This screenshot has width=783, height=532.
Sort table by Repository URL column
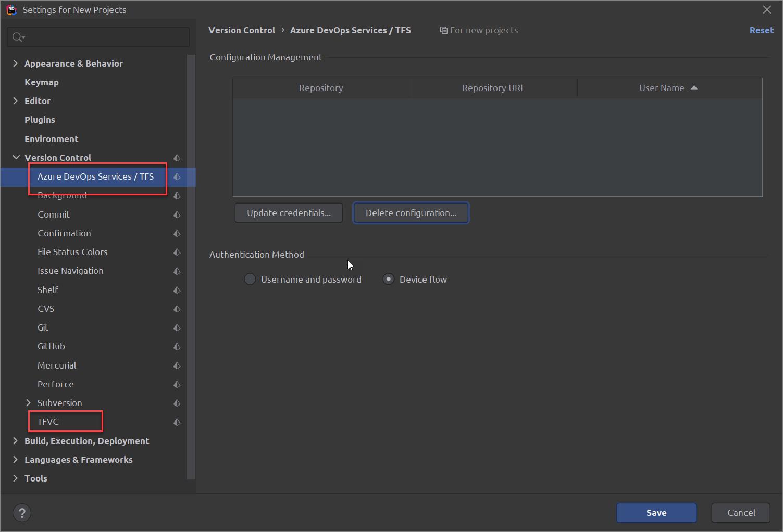coord(493,88)
